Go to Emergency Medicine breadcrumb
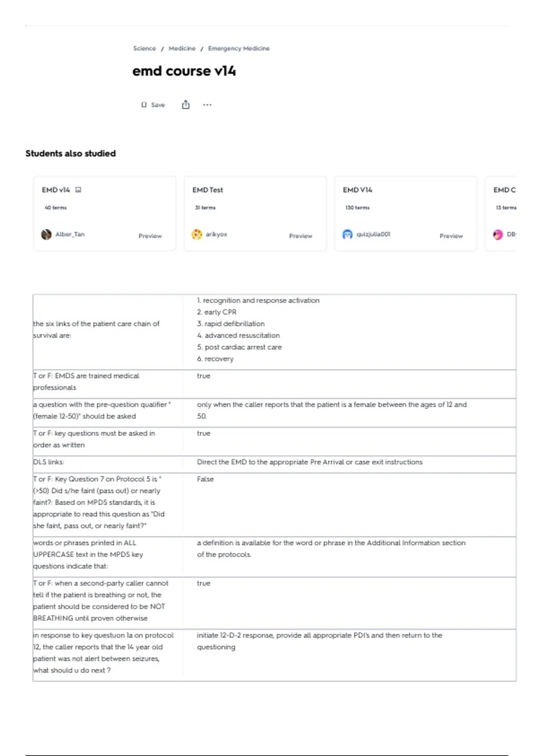Screen dimensions: 534x756 239,48
